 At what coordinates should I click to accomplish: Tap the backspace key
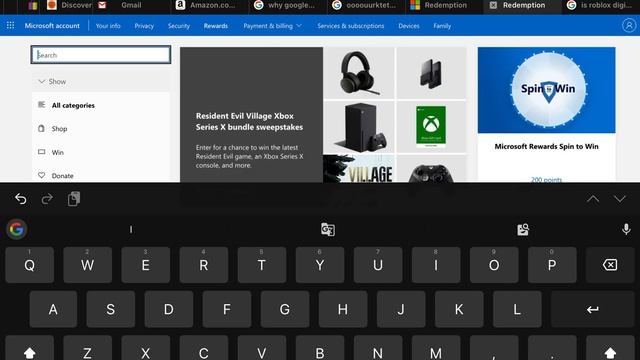coord(610,265)
